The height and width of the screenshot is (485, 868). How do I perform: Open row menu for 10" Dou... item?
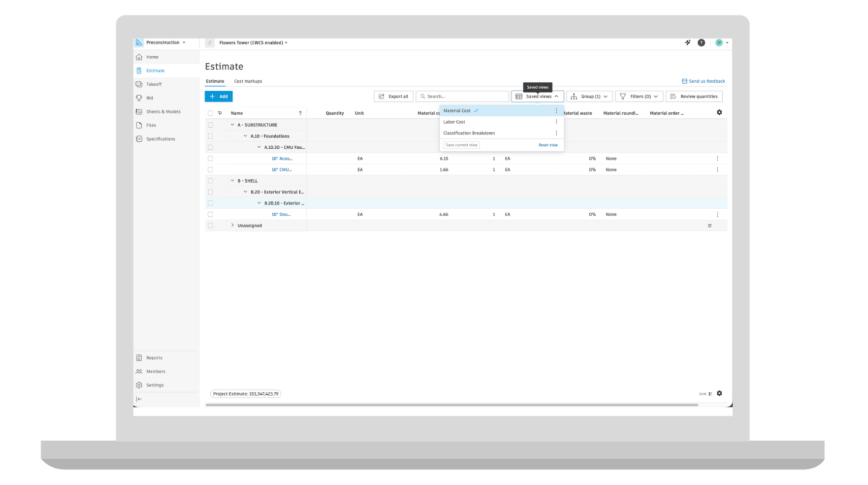tap(717, 214)
